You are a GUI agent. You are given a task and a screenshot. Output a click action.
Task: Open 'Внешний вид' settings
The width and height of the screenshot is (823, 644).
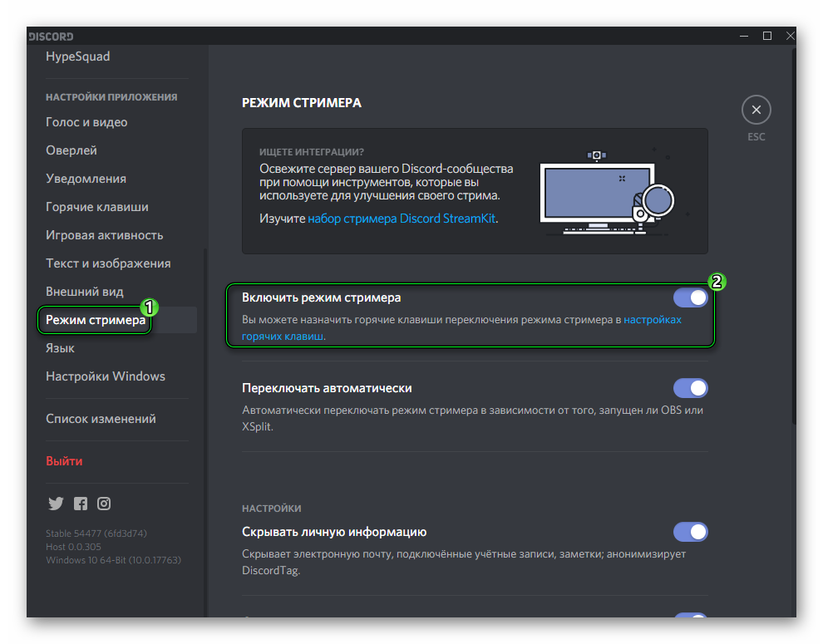tap(85, 292)
